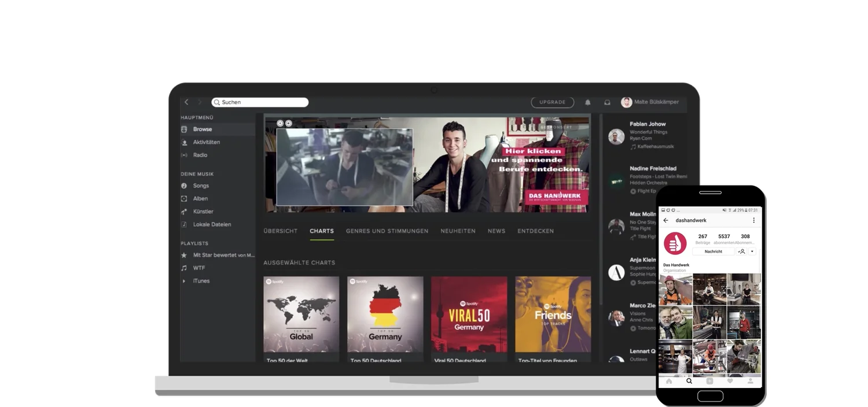Tap the back arrow in Instagram header
Viewport: 868px width, 407px height.
tap(665, 220)
